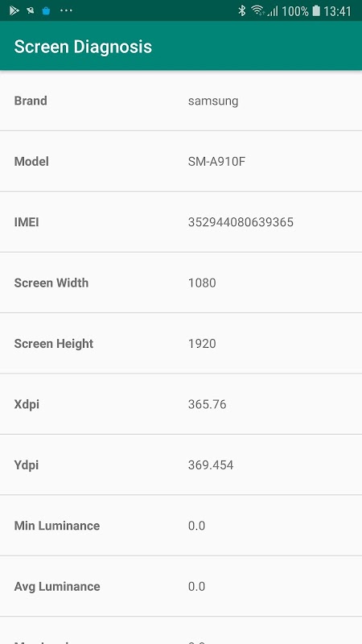The image size is (362, 644).
Task: Tap the battery icon in status bar
Action: point(316,10)
